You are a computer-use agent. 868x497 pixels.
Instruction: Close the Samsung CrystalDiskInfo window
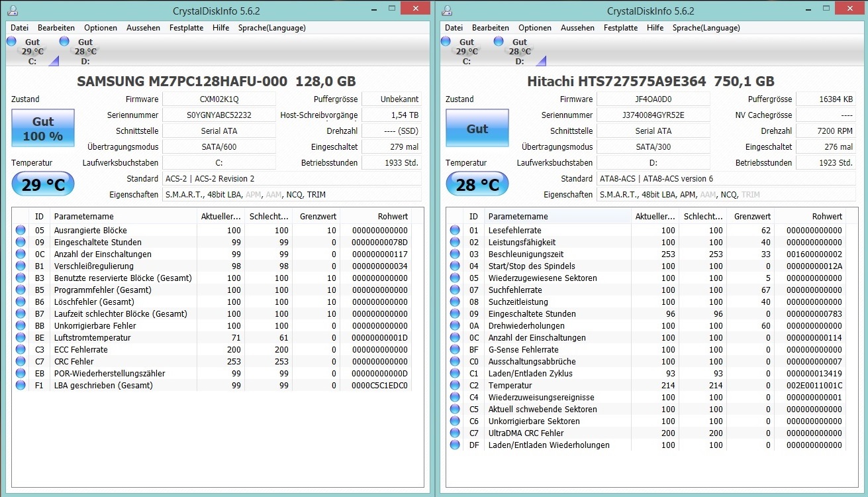[415, 9]
